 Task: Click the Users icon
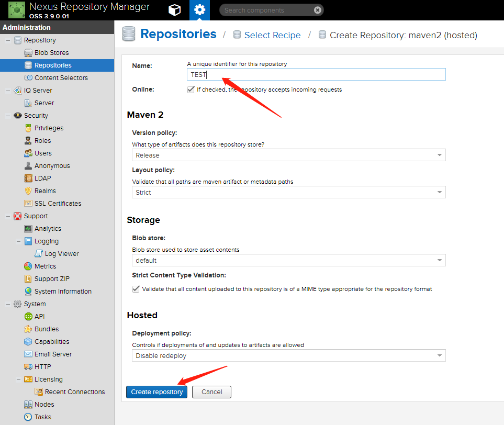(28, 153)
